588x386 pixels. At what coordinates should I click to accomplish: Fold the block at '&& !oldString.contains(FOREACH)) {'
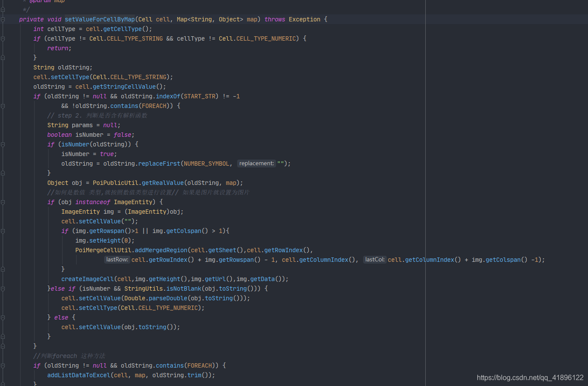[x=3, y=106]
